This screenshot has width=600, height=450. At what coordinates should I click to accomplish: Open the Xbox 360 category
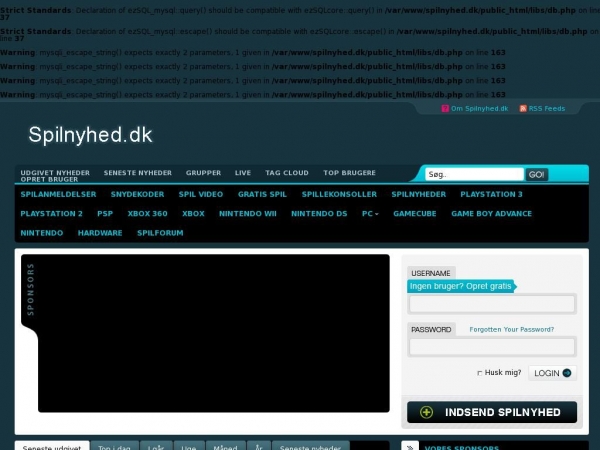(147, 214)
